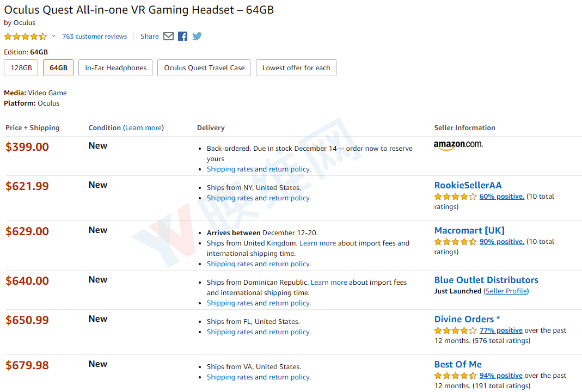Viewport: 582px width, 392px height.
Task: Click the product star rating icons
Action: coord(25,36)
